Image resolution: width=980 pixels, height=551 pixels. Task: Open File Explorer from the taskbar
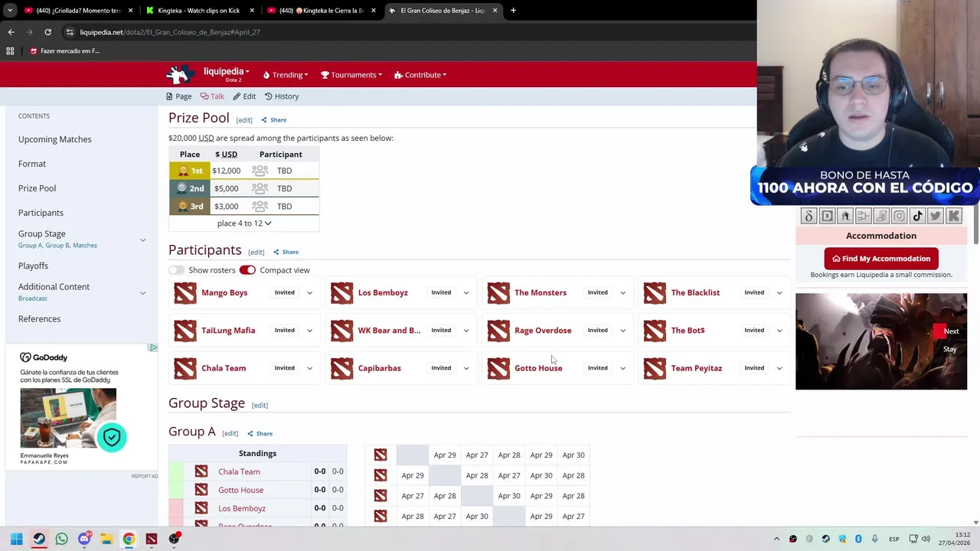106,539
